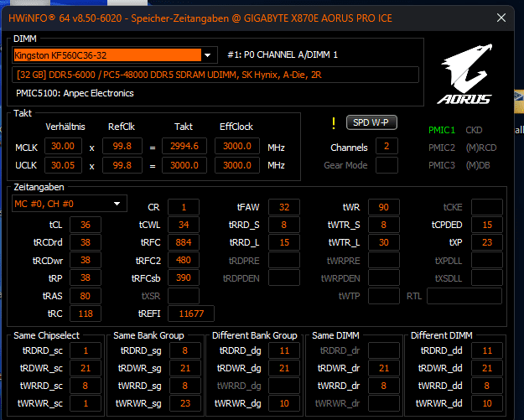The width and height of the screenshot is (524, 420).
Task: Select the PMIC2 label
Action: coord(442,148)
